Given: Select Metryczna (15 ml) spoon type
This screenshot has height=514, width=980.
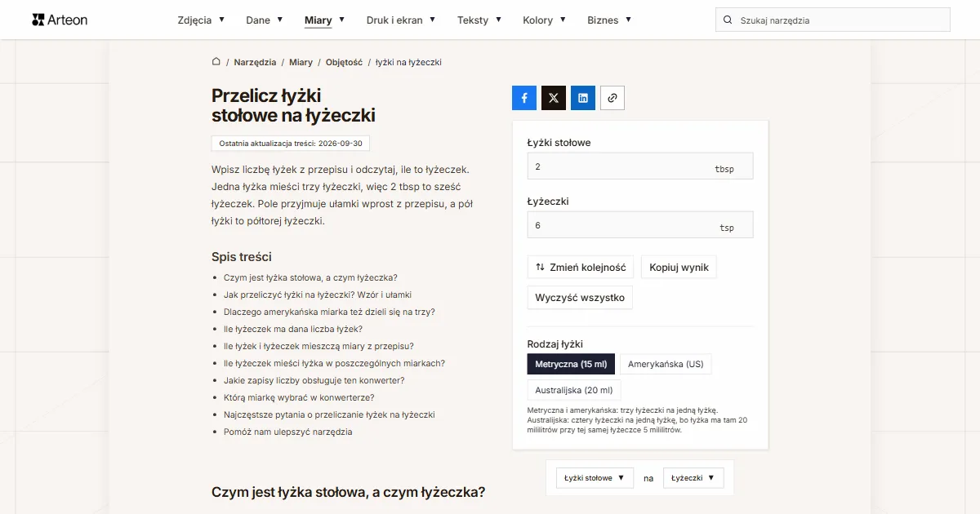Looking at the screenshot, I should coord(571,364).
